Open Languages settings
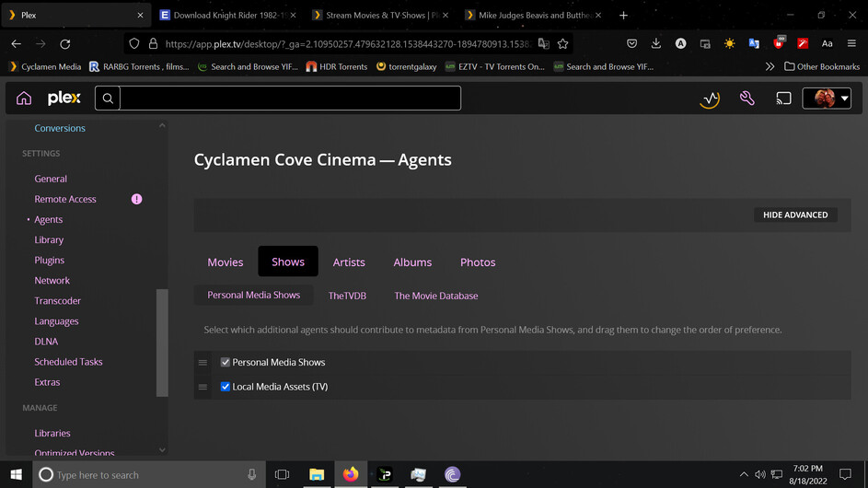868x488 pixels. click(56, 321)
